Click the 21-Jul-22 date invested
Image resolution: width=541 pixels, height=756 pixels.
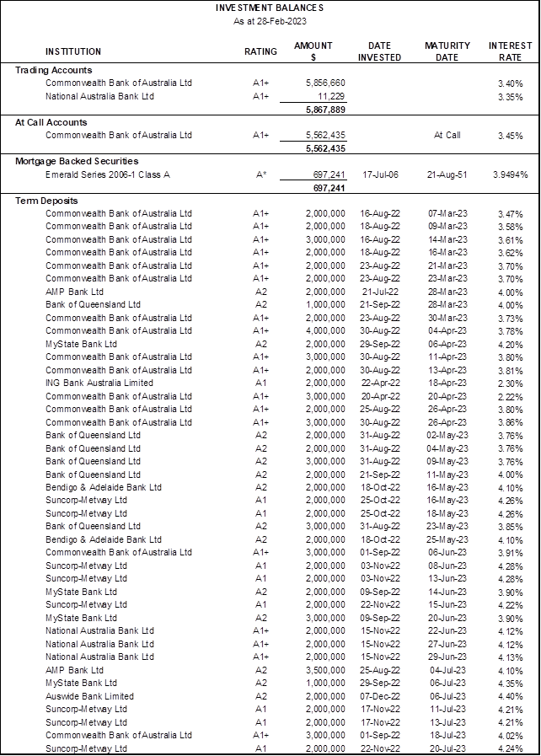(380, 292)
